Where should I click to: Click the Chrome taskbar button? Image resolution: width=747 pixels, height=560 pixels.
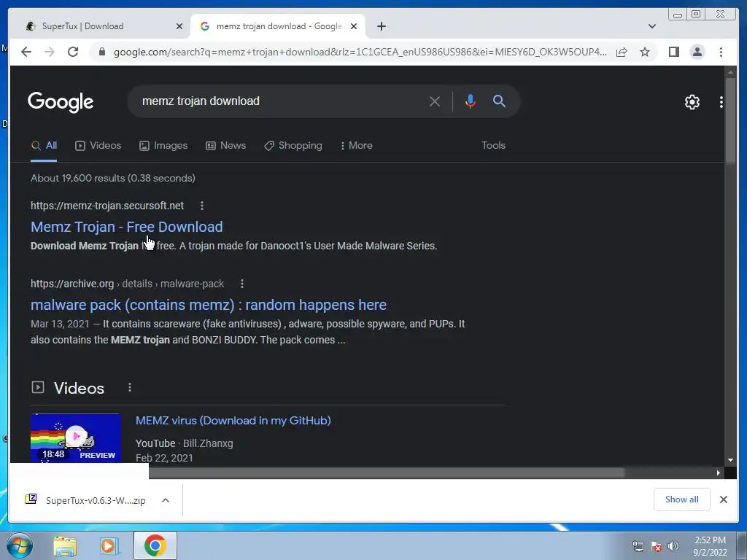pyautogui.click(x=155, y=545)
